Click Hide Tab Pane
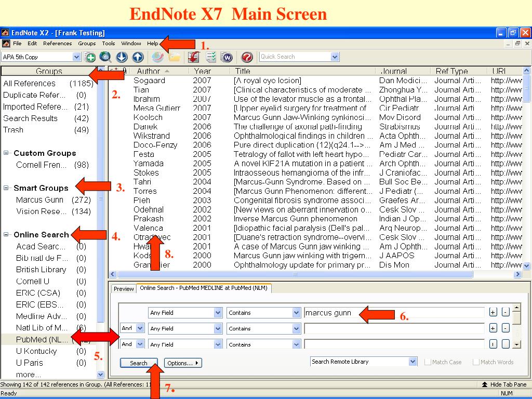Screen dimensions: 532x399 click(504, 384)
